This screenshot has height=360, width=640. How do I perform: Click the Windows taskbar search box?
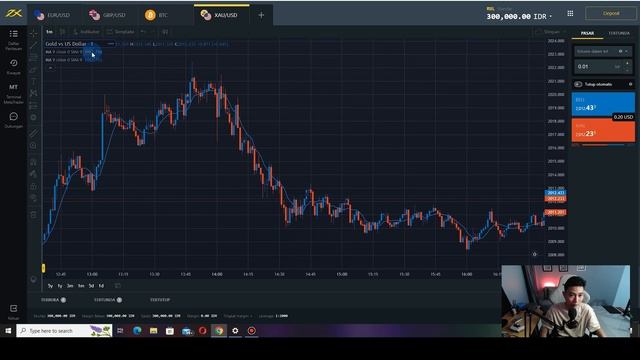coord(64,331)
